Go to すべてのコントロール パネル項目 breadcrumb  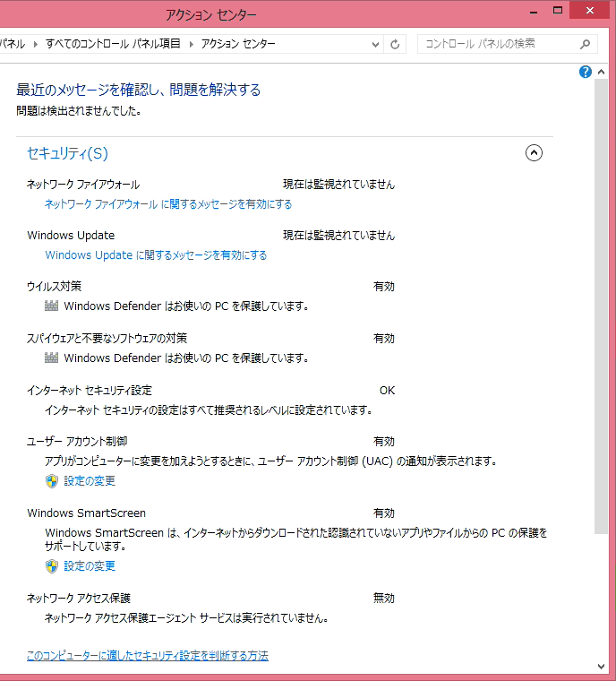[x=113, y=43]
